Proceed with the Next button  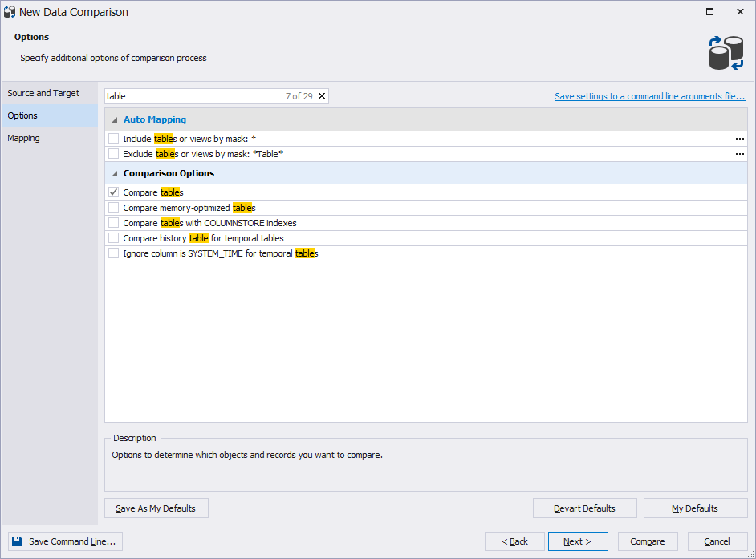[578, 541]
